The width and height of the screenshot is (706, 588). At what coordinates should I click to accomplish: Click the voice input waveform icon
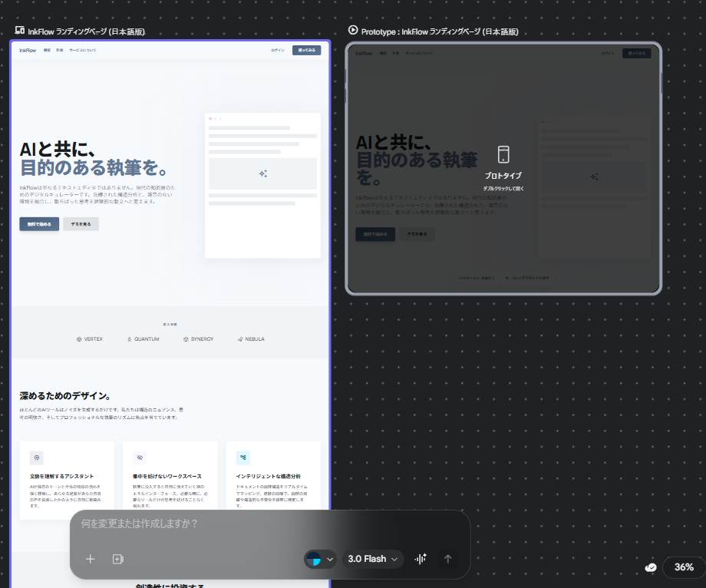pyautogui.click(x=420, y=559)
